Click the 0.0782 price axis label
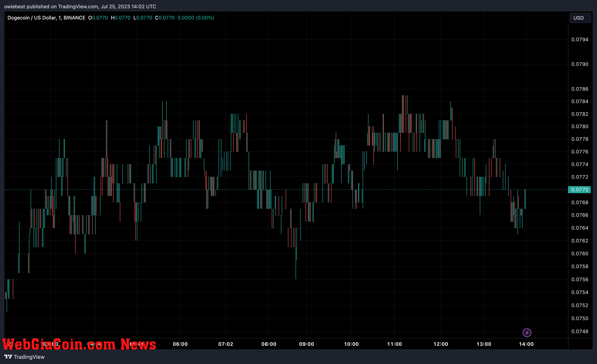The width and height of the screenshot is (597, 364). click(x=580, y=114)
